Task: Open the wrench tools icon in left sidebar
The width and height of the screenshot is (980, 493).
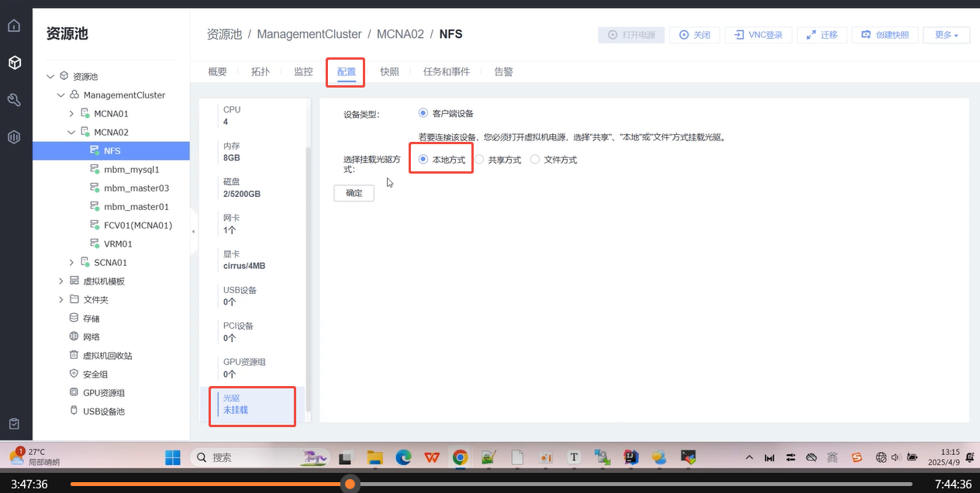Action: (14, 99)
